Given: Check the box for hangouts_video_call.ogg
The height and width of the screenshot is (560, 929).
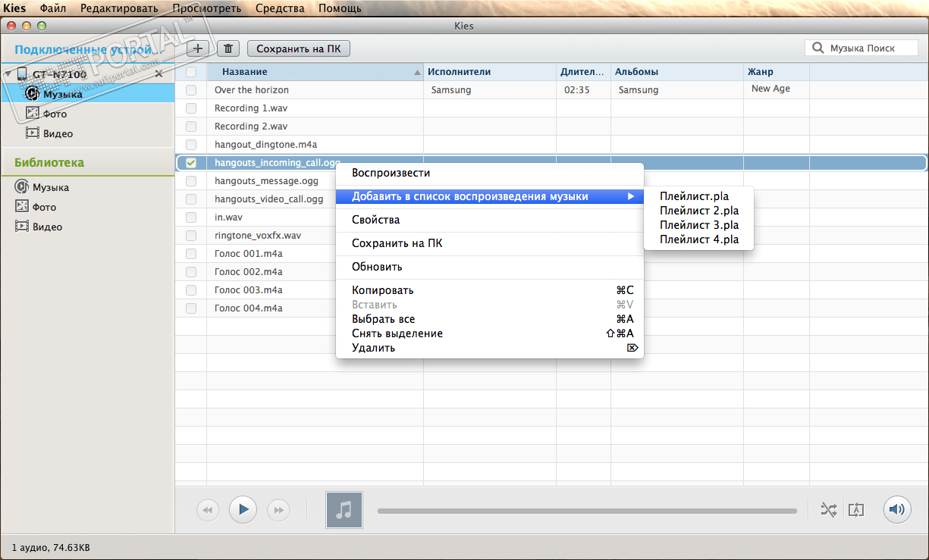Looking at the screenshot, I should (191, 199).
